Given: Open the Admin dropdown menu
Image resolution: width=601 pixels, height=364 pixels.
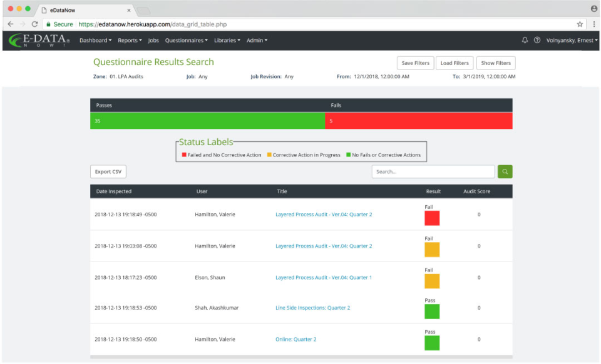Looking at the screenshot, I should click(257, 40).
